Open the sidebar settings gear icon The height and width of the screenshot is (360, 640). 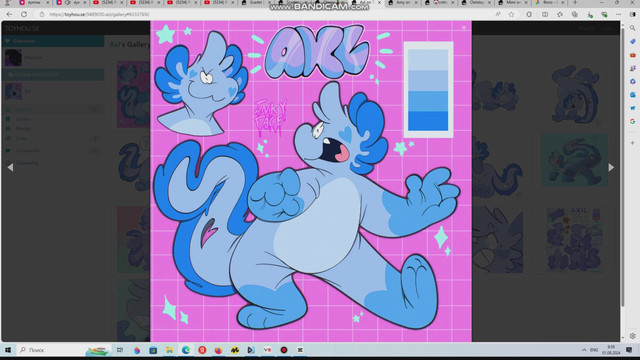tap(633, 336)
